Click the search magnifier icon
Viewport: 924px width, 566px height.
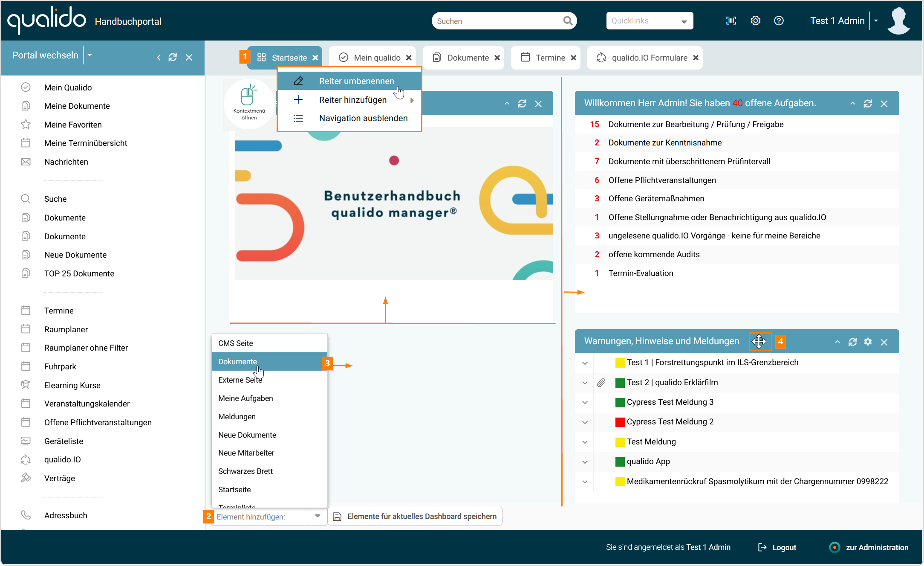tap(568, 21)
